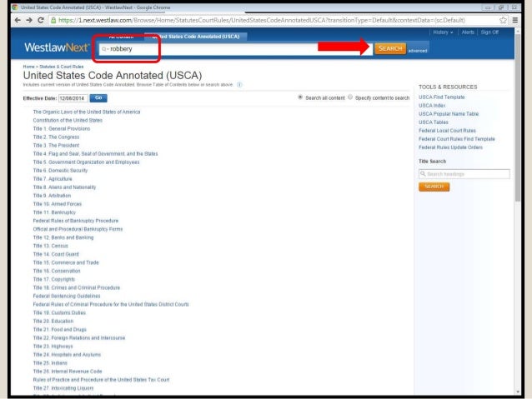The width and height of the screenshot is (532, 399).
Task: Open Rules of Practice of the Tax Court
Action: (x=101, y=380)
